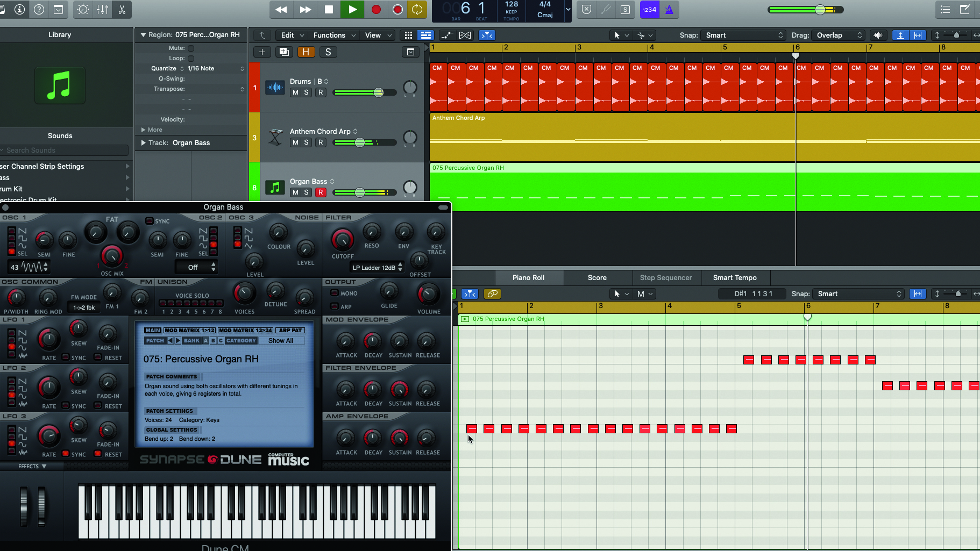Click the Search Sounds field in Library
The image size is (980, 551).
click(65, 151)
